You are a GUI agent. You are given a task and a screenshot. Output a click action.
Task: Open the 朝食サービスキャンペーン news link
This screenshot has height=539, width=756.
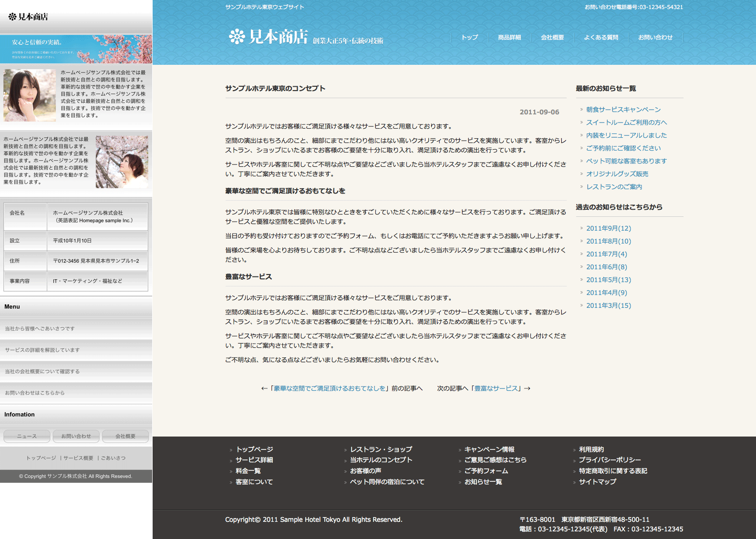[623, 110]
